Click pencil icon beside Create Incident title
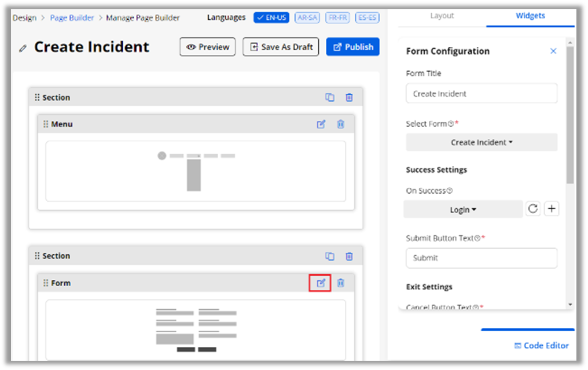Screen dimensions: 588x370 tap(23, 49)
